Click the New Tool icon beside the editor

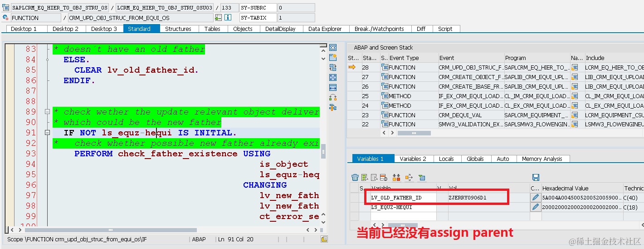pos(333,57)
